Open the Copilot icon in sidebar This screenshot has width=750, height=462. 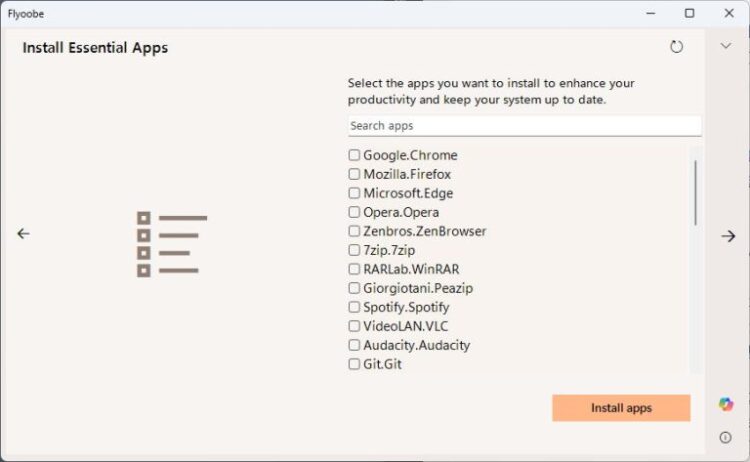click(x=726, y=404)
